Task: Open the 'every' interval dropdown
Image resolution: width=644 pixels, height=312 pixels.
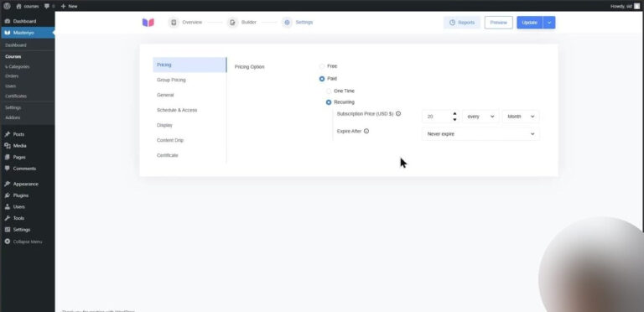Action: 480,117
